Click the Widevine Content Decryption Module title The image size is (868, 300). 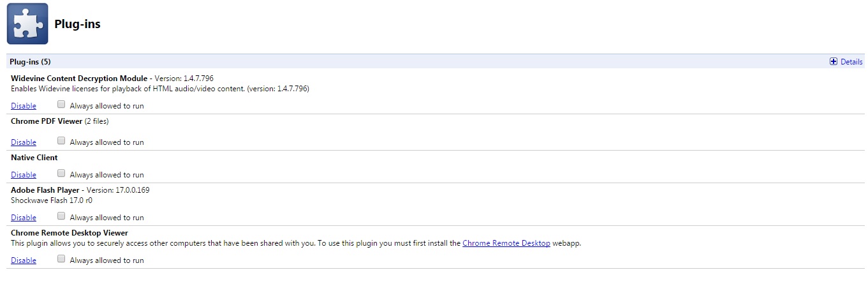coord(80,79)
